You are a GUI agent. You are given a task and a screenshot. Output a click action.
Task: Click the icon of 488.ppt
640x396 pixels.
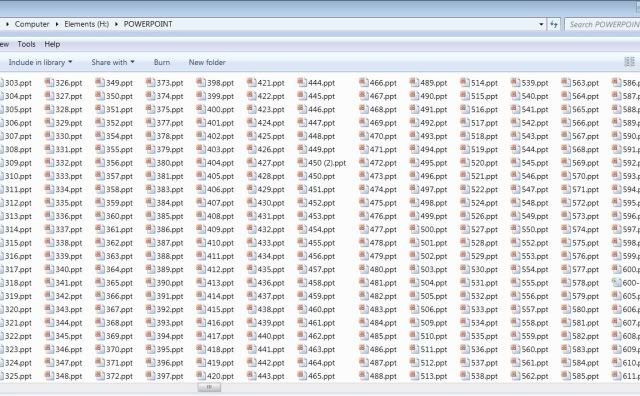pos(364,376)
